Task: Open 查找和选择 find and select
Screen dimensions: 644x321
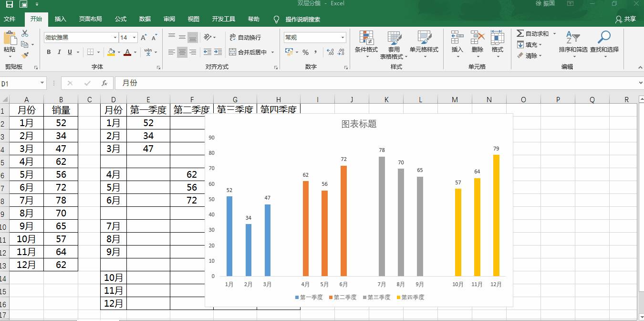Action: pos(604,42)
